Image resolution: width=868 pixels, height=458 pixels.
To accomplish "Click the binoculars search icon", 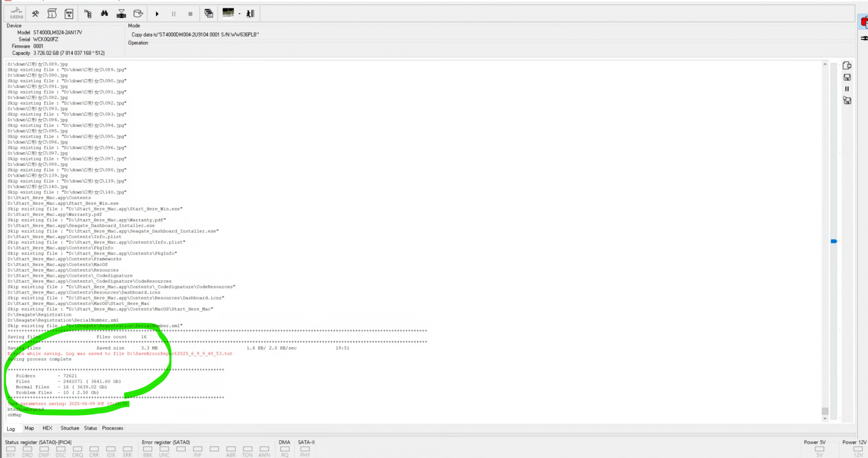I will (104, 14).
